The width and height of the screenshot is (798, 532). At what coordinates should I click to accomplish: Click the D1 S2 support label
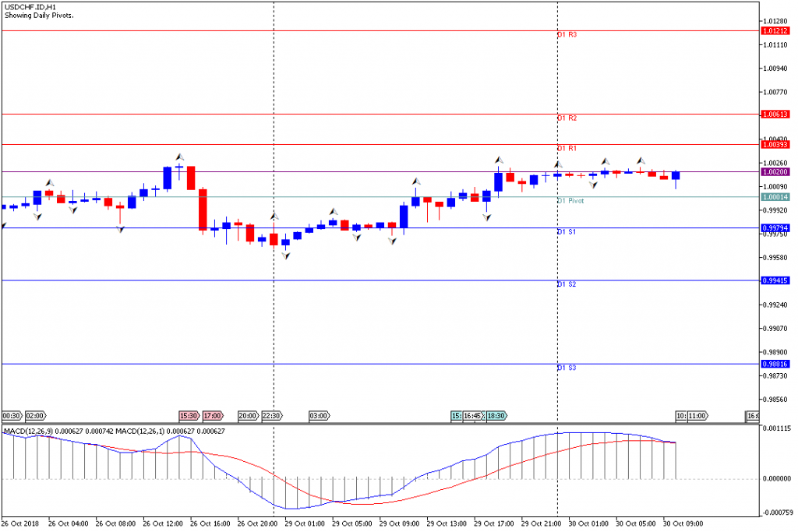[567, 284]
